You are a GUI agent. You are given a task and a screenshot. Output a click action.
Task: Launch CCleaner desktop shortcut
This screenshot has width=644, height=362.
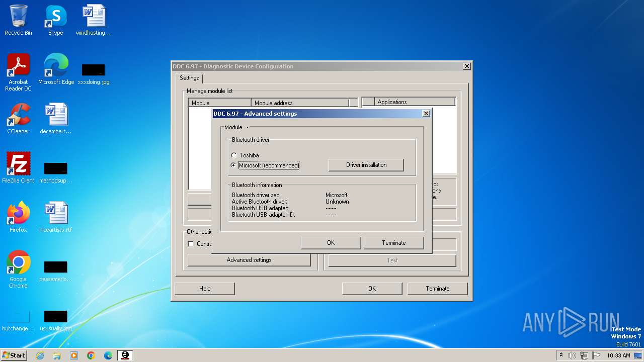point(18,119)
